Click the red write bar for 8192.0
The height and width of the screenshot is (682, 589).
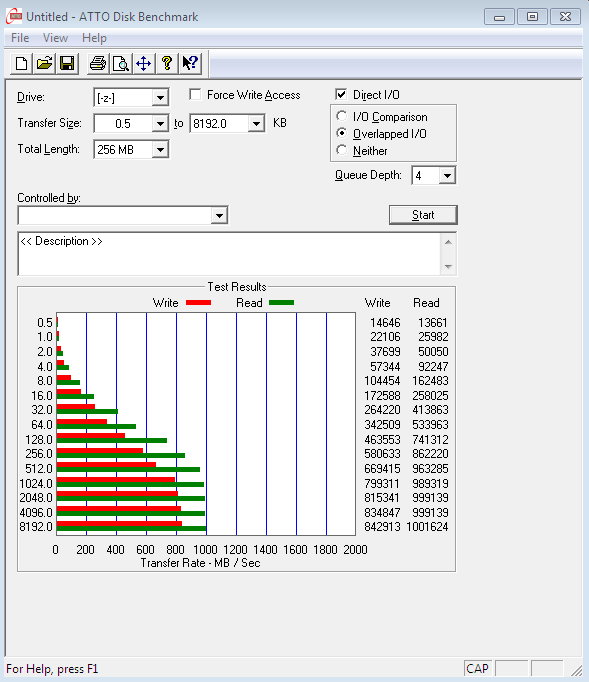(x=119, y=524)
